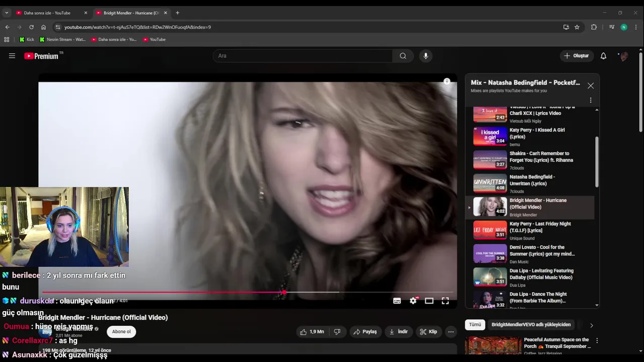Reload the page in Chrome
The height and width of the screenshot is (362, 644).
pos(31,27)
